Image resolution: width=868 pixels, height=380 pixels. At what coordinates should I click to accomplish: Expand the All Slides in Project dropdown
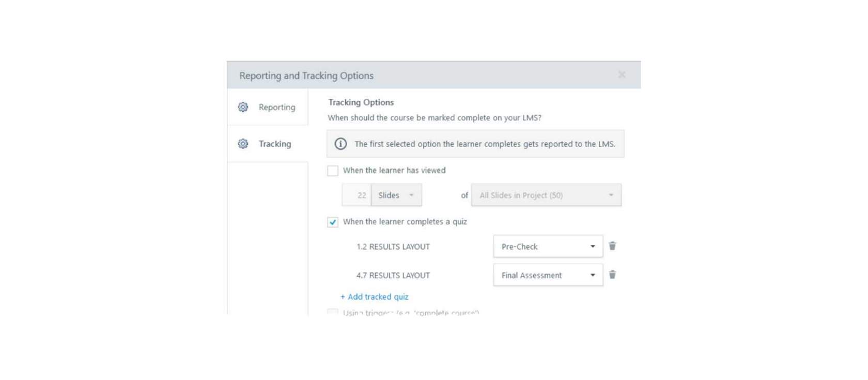[546, 195]
